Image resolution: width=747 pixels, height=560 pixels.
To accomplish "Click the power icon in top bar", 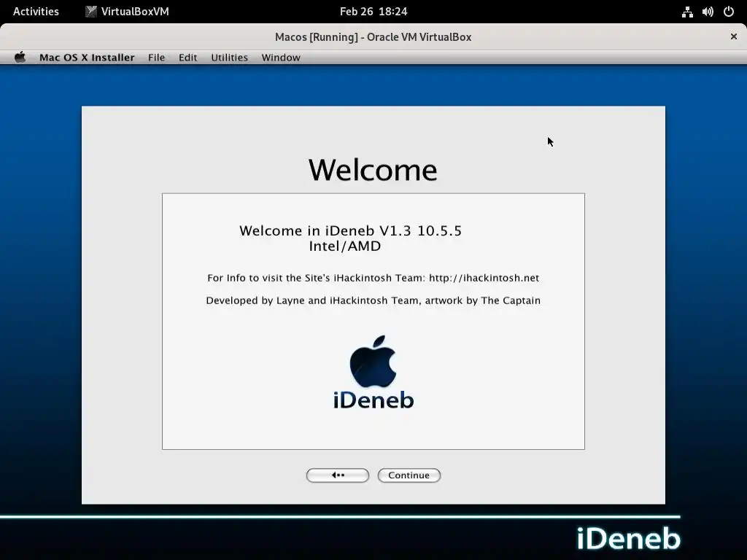I will pyautogui.click(x=729, y=12).
